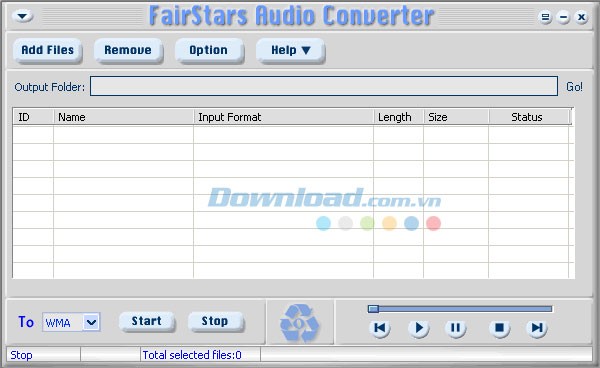Image resolution: width=600 pixels, height=368 pixels.
Task: Click the 'Total selected files:0' status text
Action: [x=192, y=355]
